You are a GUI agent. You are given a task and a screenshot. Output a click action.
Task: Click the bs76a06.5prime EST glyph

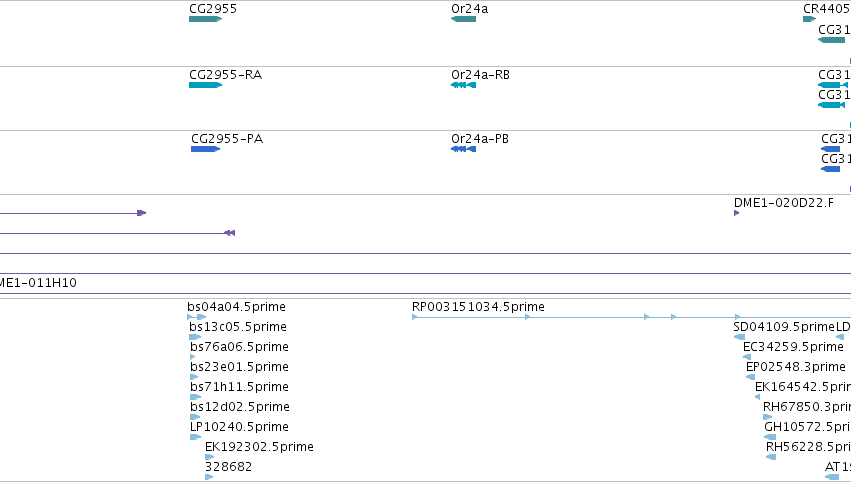pyautogui.click(x=193, y=357)
